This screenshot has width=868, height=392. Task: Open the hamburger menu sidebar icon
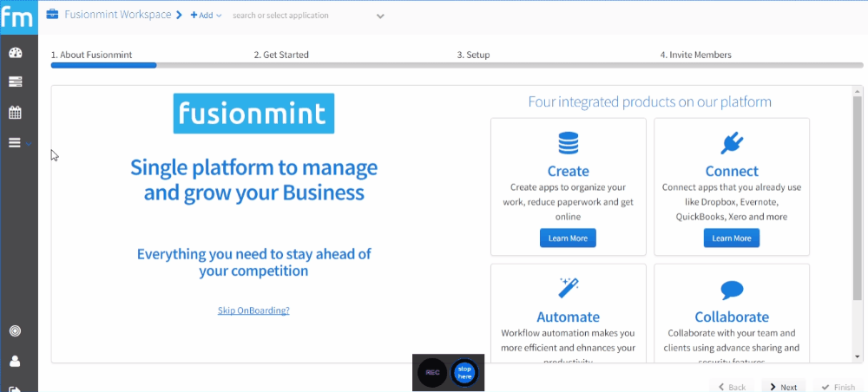point(15,142)
